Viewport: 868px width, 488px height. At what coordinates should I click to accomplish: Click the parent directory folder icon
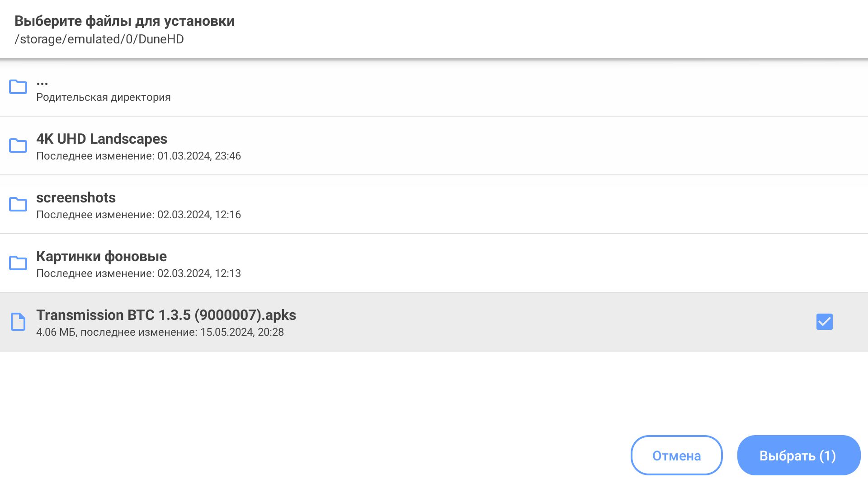coord(18,87)
